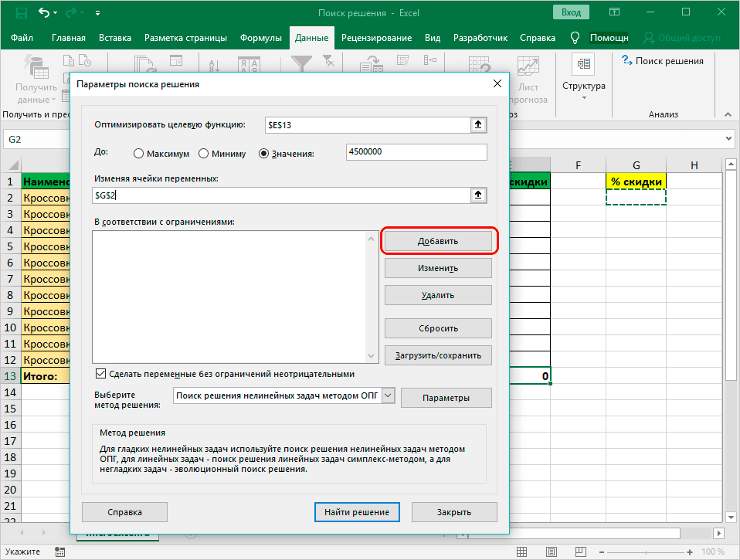
Task: Click the Save icon in the title bar
Action: pyautogui.click(x=20, y=13)
